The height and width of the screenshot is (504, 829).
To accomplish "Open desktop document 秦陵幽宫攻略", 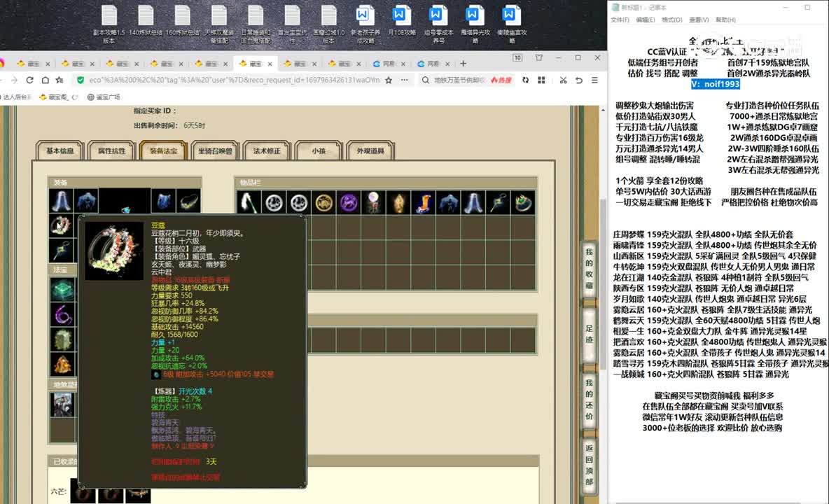I will tap(511, 24).
